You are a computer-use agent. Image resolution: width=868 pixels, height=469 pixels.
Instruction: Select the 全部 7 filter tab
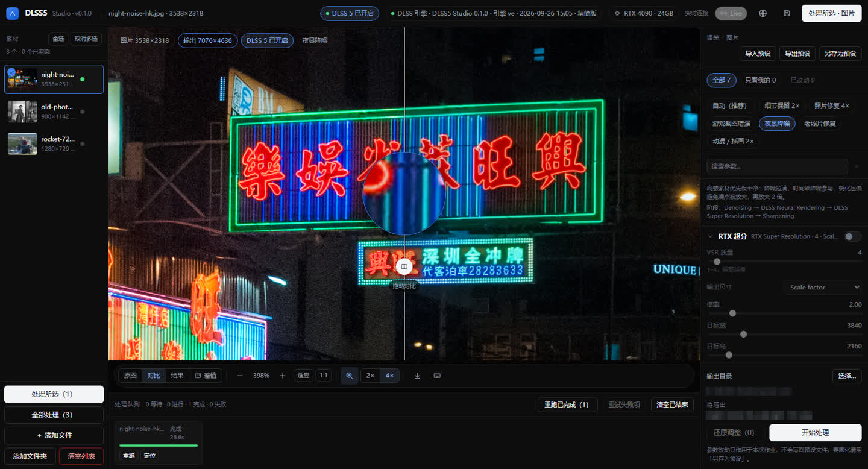pos(722,80)
